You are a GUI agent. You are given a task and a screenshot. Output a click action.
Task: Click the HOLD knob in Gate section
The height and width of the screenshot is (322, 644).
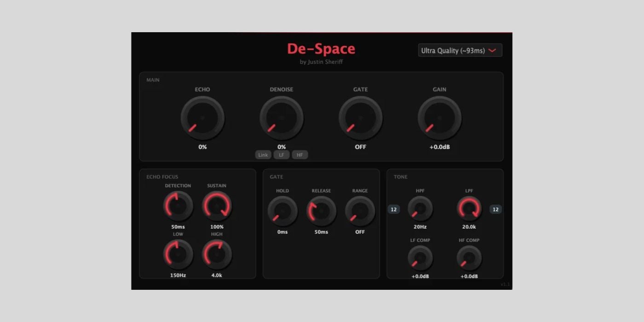282,211
